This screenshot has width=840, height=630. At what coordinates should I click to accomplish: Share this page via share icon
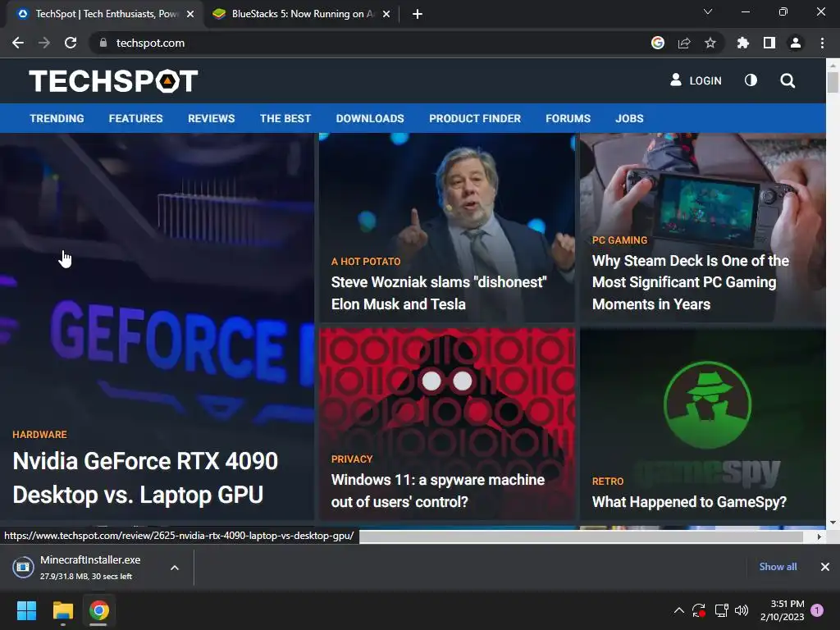684,43
